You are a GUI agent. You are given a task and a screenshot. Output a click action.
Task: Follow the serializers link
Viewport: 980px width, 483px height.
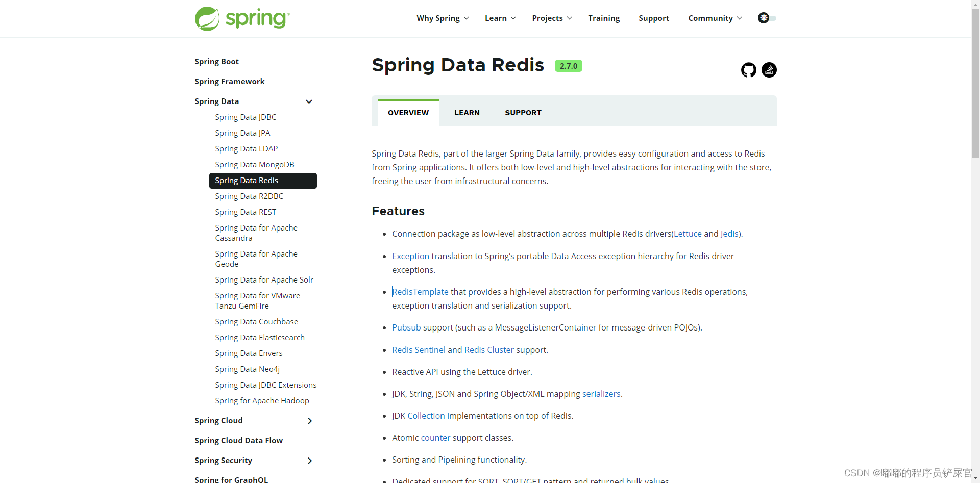click(601, 394)
